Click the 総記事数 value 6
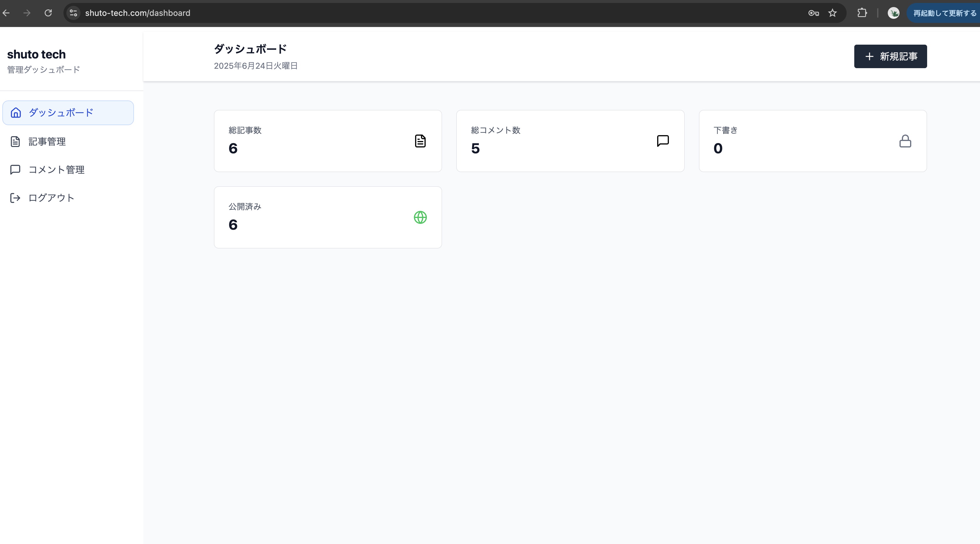The image size is (980, 544). click(233, 148)
